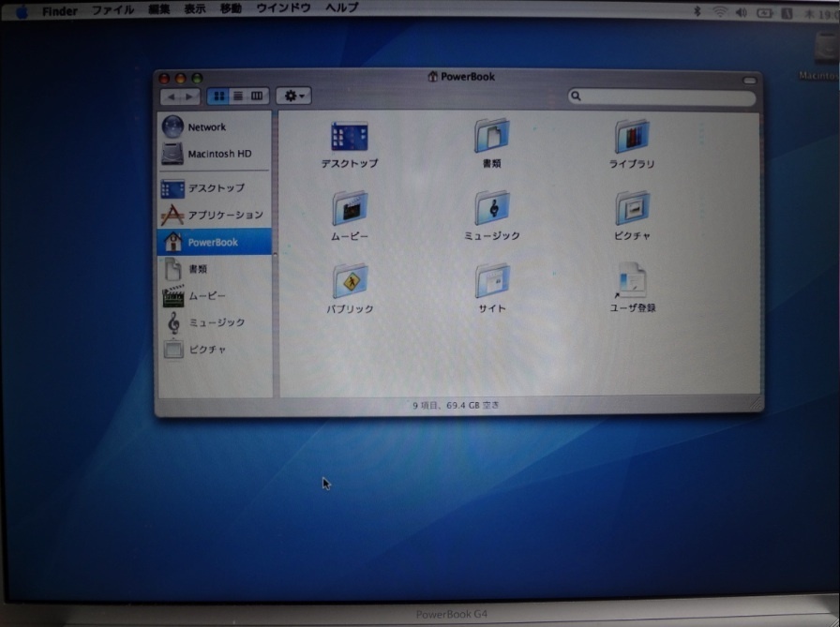Click the volume icon in menu bar

click(x=742, y=12)
